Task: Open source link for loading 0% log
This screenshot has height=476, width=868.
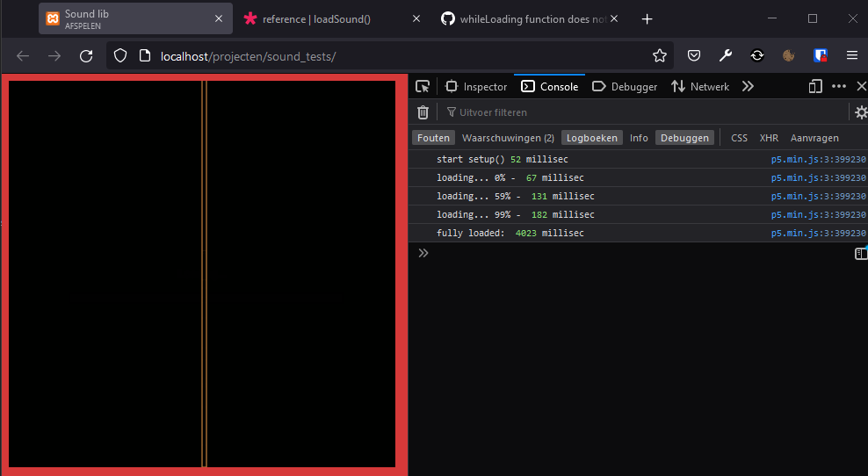Action: click(818, 177)
